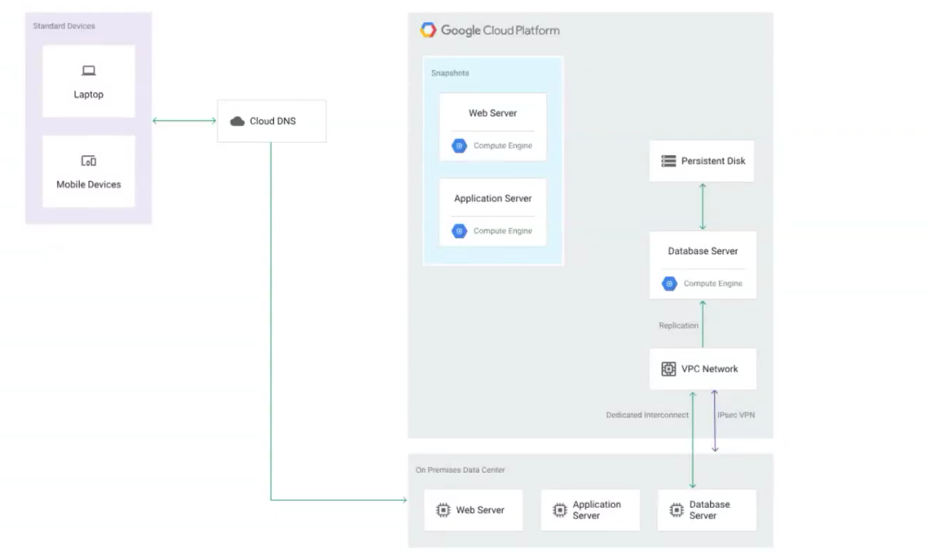This screenshot has height=560, width=928.
Task: Select the Mobile Devices icon
Action: click(x=89, y=161)
